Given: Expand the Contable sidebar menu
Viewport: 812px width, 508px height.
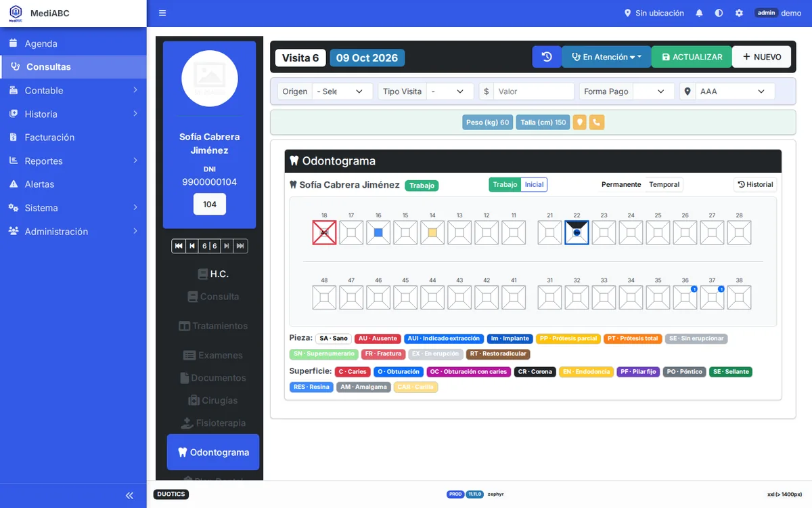Looking at the screenshot, I should [73, 90].
